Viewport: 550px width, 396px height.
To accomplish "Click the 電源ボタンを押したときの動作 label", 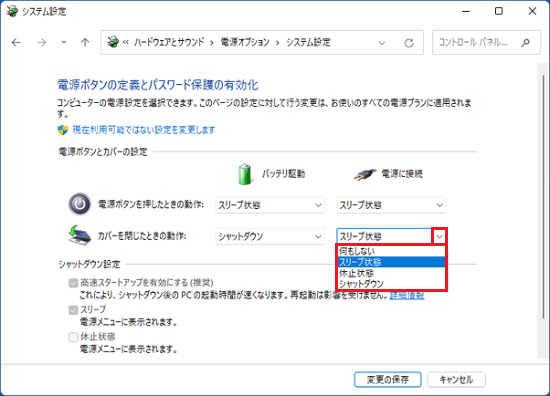I will click(x=151, y=204).
